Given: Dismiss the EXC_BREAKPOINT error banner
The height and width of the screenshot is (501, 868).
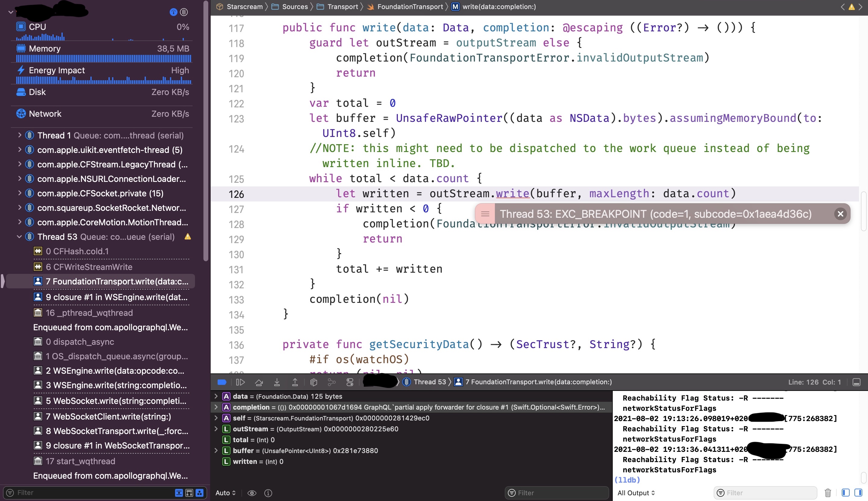Looking at the screenshot, I should (841, 214).
